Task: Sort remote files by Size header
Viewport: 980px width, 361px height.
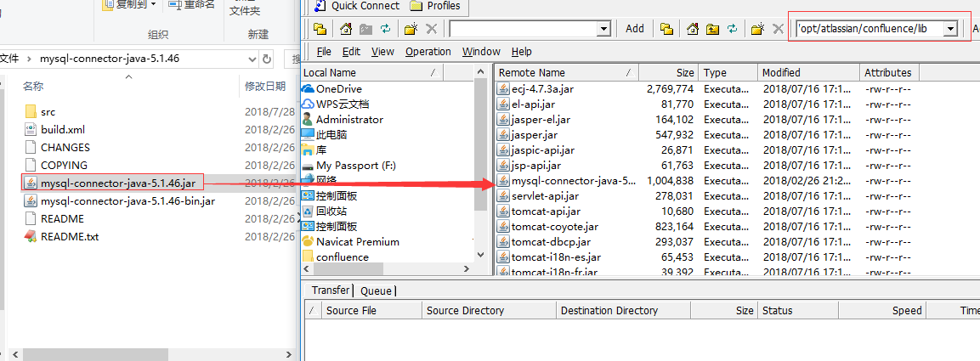Action: 668,72
